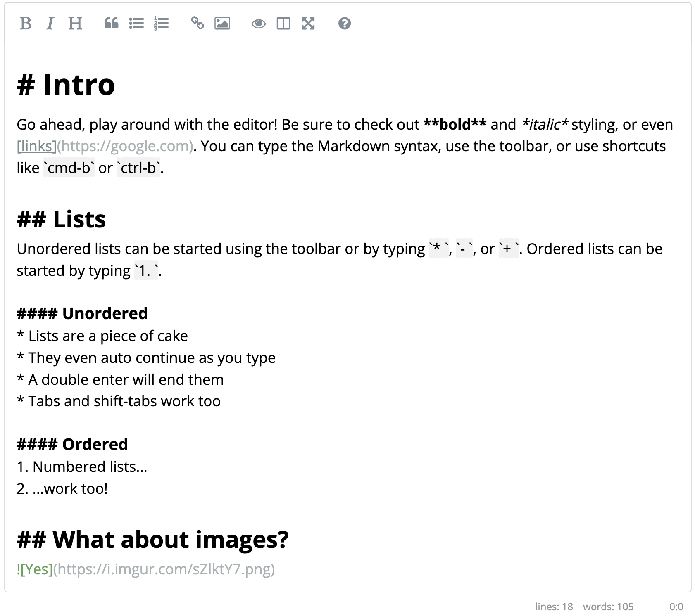Screen dimensions: 695x616
Task: Apply italic styling with the I icon
Action: coord(50,24)
